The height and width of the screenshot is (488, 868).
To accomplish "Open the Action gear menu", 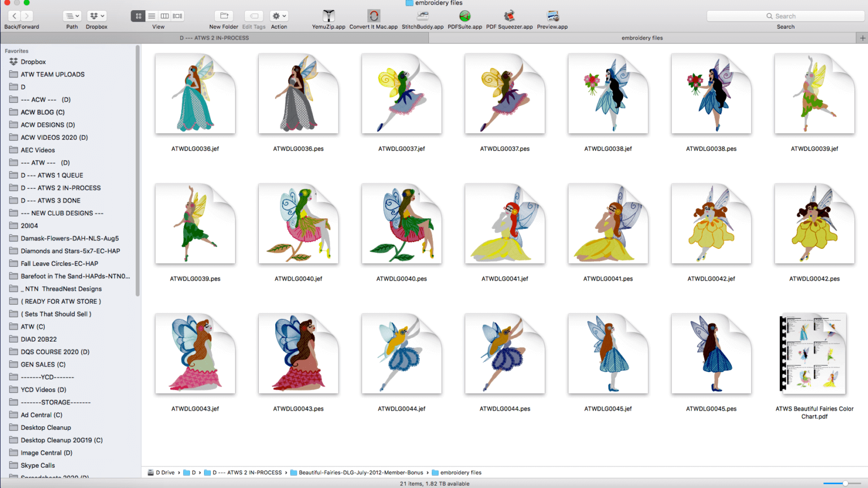I will 279,16.
